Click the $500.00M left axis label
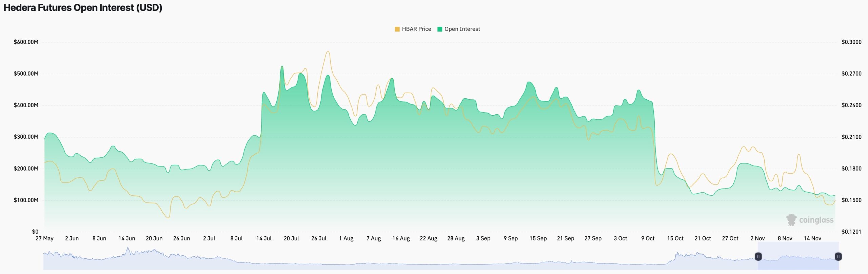Viewport: 868px width, 274px height. 26,74
